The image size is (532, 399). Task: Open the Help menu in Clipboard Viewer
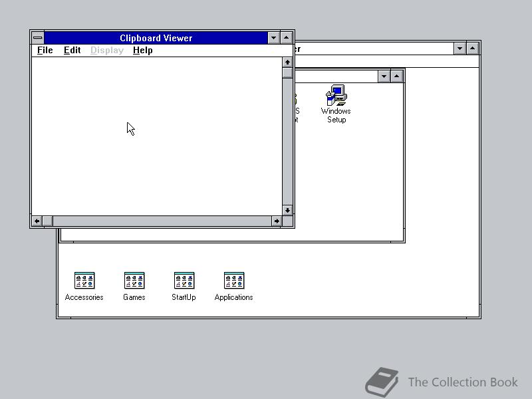[x=142, y=51]
